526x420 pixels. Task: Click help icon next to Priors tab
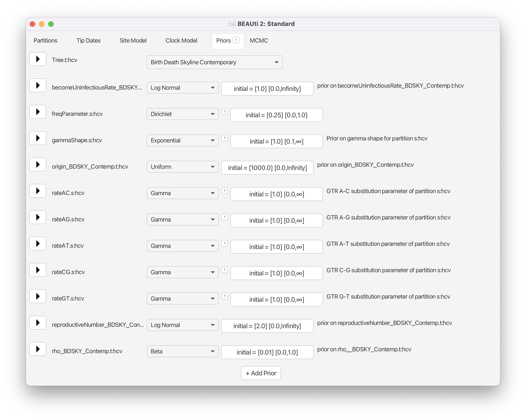click(x=236, y=40)
